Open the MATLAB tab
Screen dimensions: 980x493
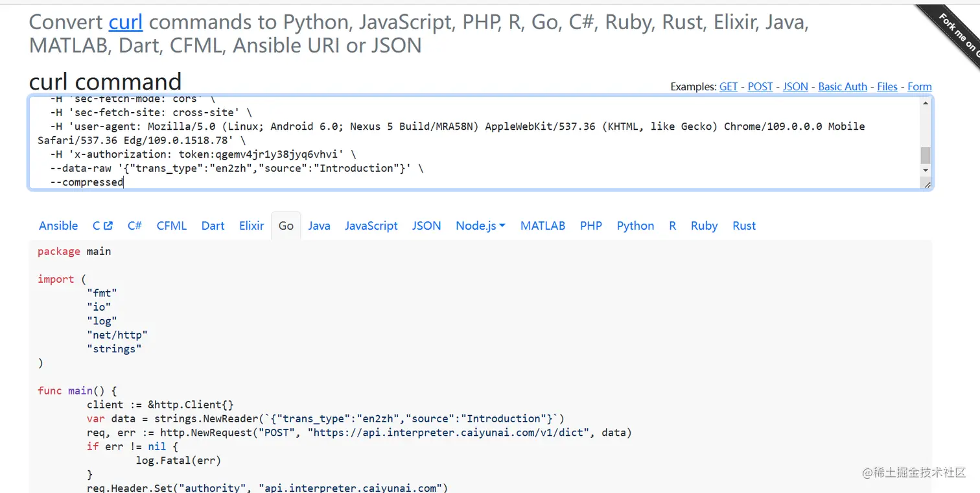point(542,226)
